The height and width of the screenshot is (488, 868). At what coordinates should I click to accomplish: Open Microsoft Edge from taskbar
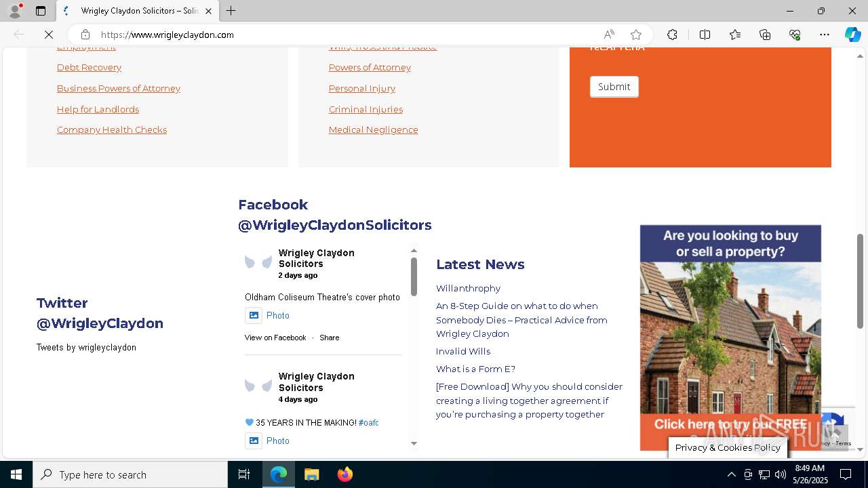pos(279,474)
